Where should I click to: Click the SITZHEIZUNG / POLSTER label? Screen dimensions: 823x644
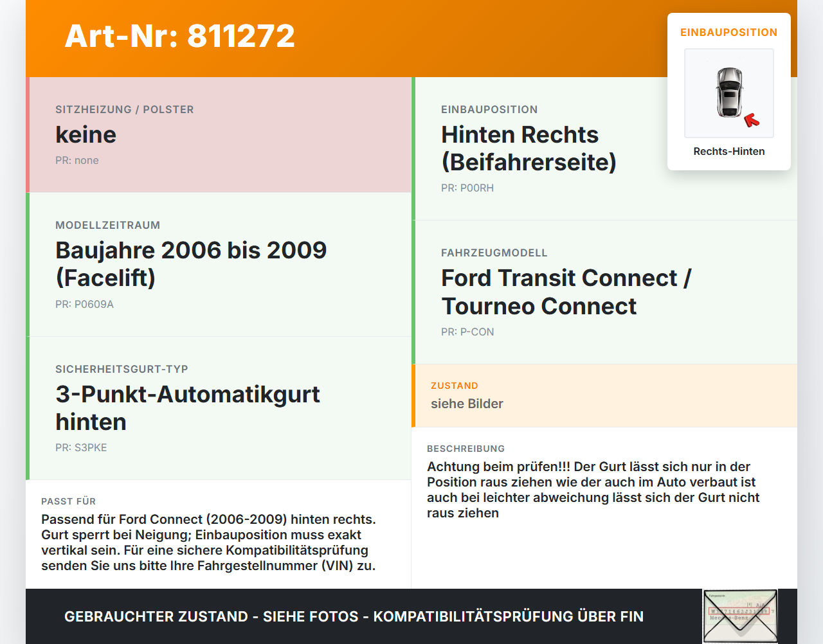(125, 110)
